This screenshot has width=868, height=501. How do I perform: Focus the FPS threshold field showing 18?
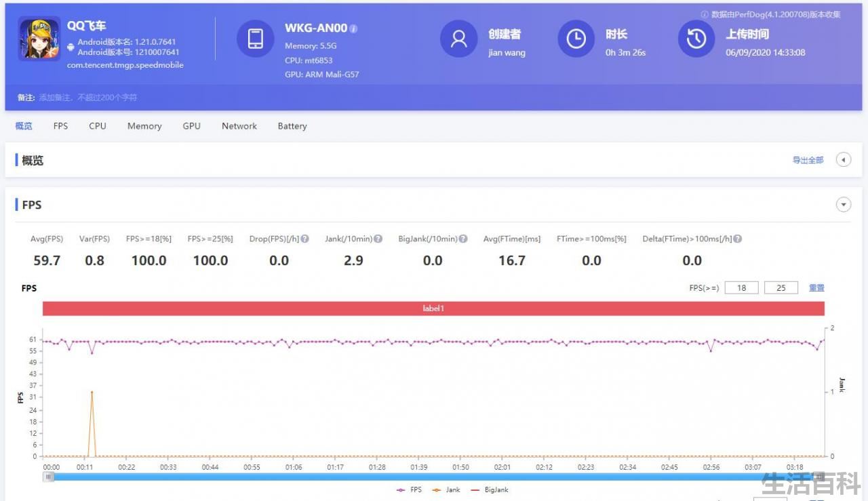(x=741, y=288)
